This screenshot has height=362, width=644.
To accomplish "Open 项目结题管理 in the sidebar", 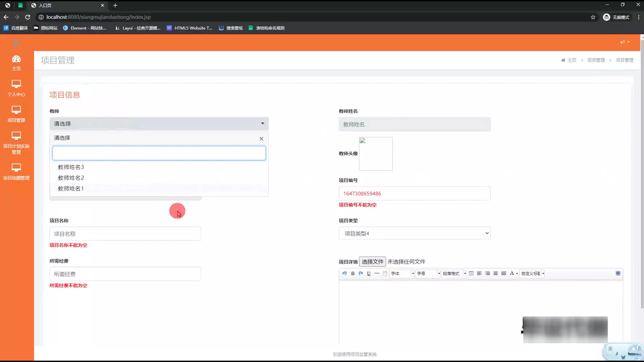I will pos(16,172).
